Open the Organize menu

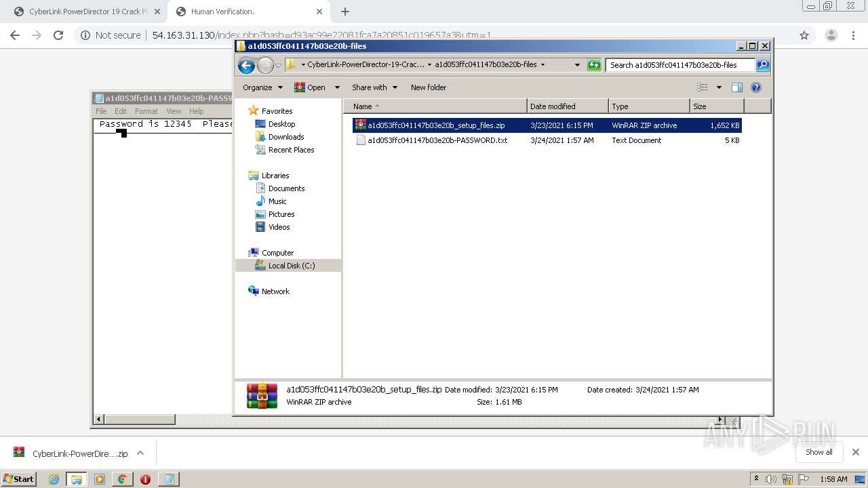point(262,87)
